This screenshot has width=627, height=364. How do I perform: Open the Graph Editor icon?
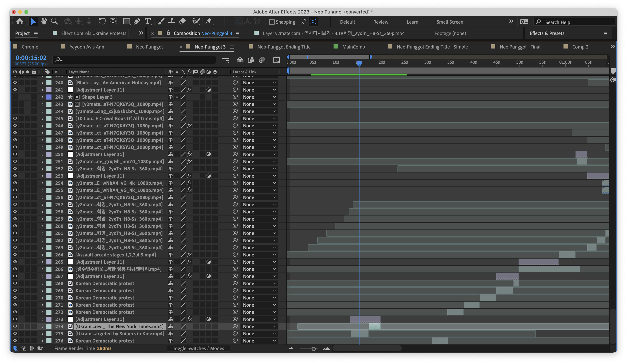pos(276,60)
